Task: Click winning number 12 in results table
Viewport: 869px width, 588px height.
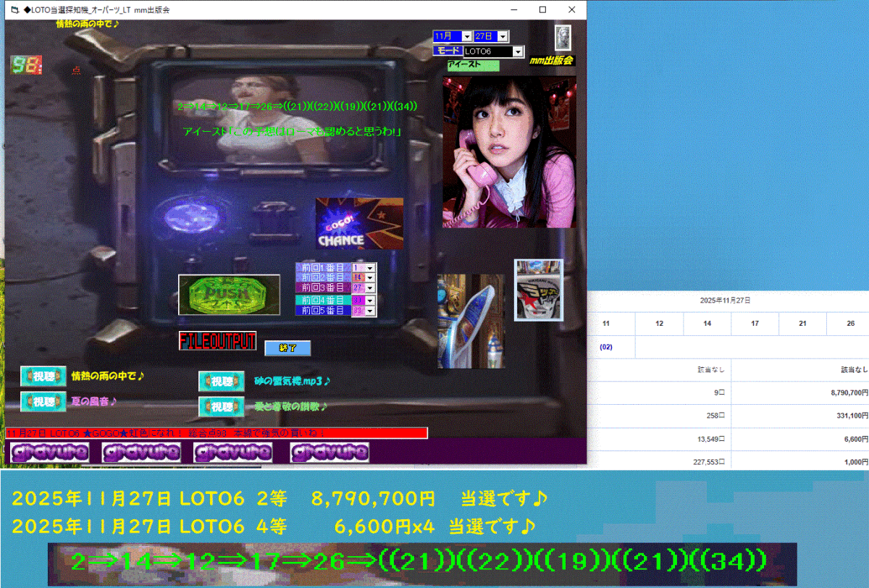Action: (x=659, y=324)
